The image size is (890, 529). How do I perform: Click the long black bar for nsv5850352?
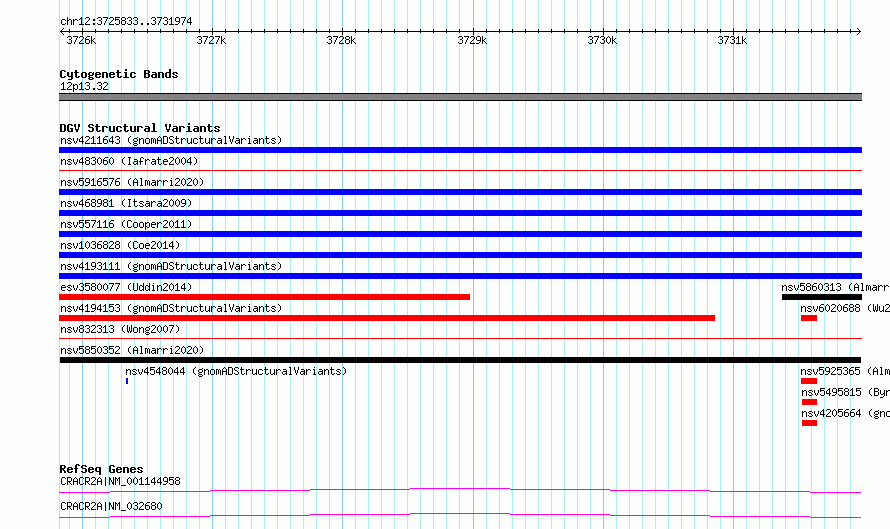click(460, 360)
